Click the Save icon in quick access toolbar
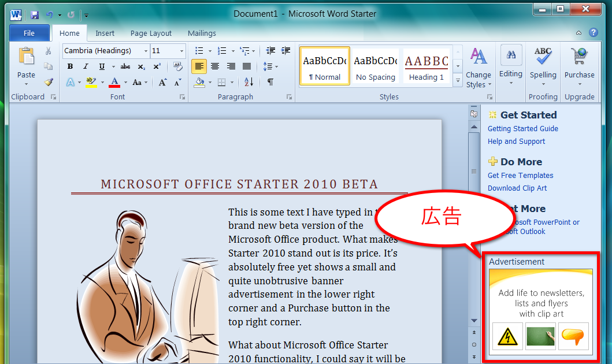 (x=35, y=15)
